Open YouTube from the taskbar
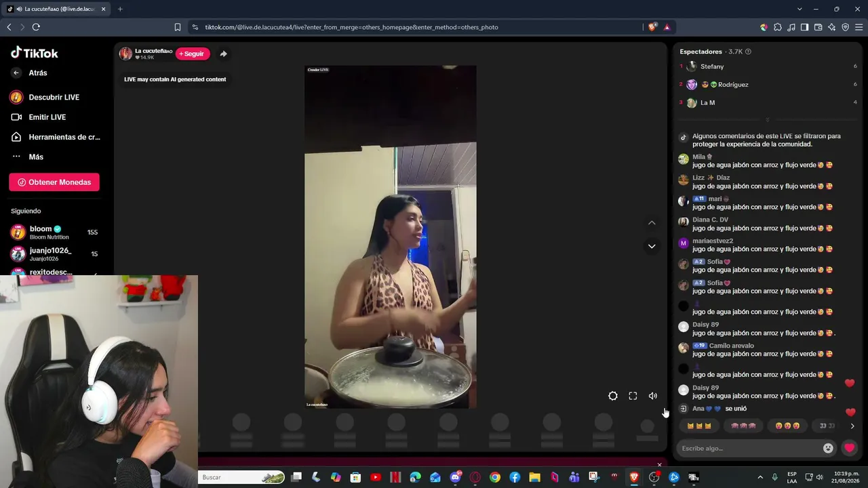The height and width of the screenshot is (488, 868). (x=376, y=477)
